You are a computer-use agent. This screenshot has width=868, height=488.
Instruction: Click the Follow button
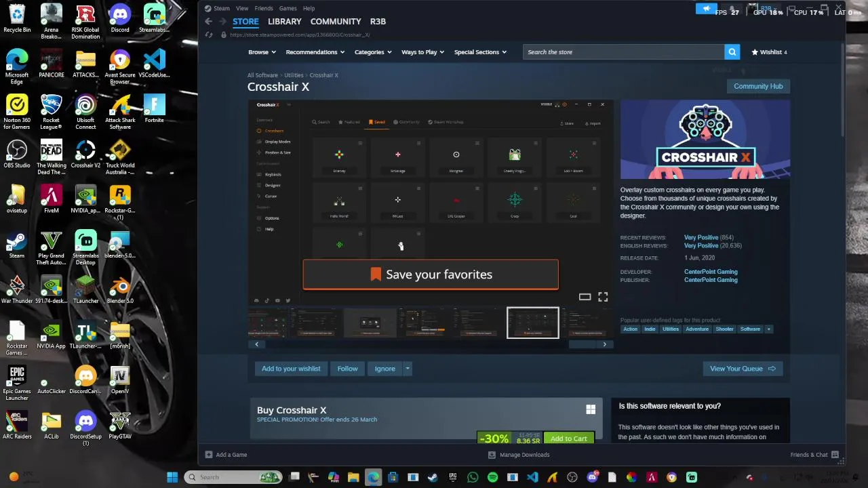click(347, 369)
